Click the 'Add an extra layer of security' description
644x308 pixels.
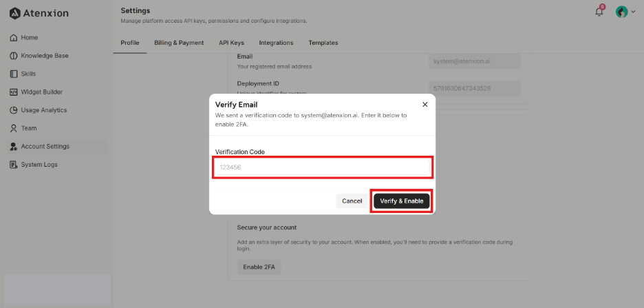[x=374, y=245]
